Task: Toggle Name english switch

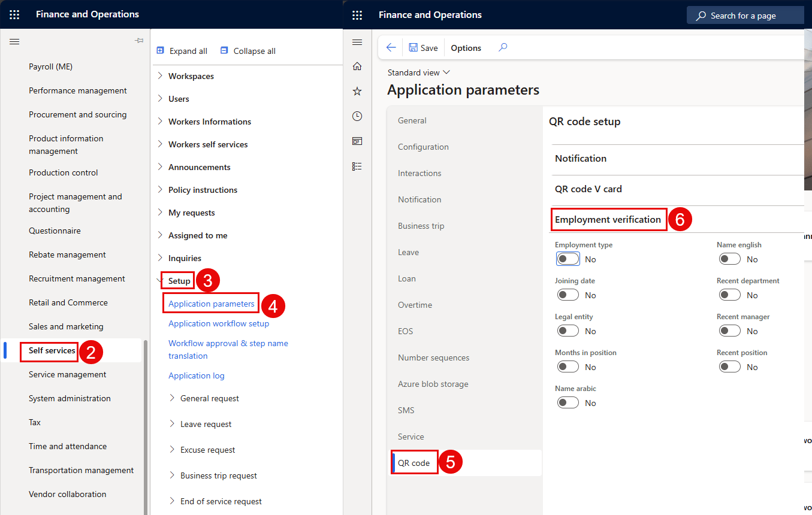Action: (x=730, y=259)
